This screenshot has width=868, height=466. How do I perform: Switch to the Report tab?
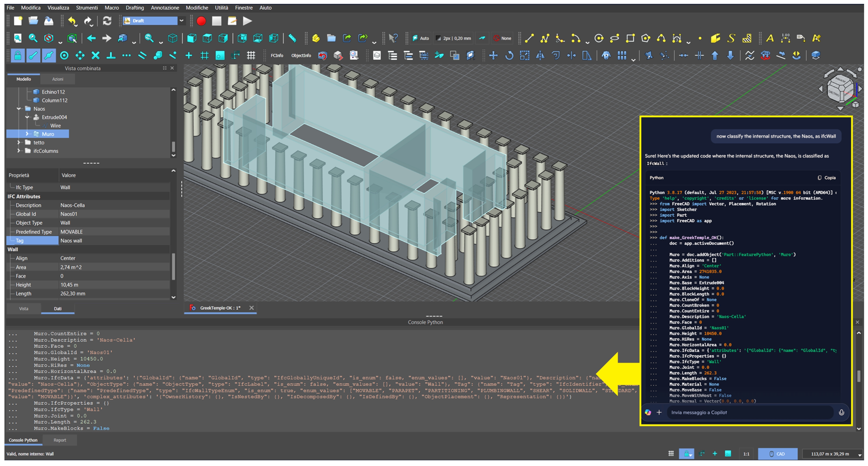click(60, 440)
